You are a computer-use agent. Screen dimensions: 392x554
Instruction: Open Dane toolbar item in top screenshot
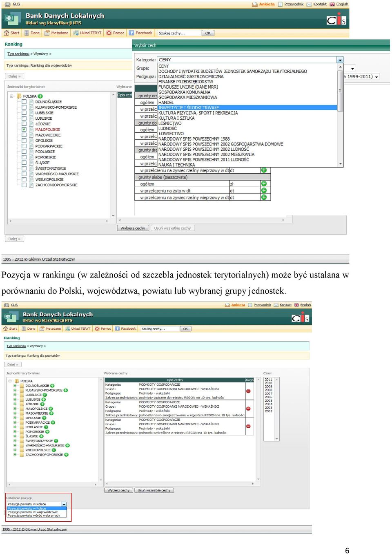click(31, 33)
